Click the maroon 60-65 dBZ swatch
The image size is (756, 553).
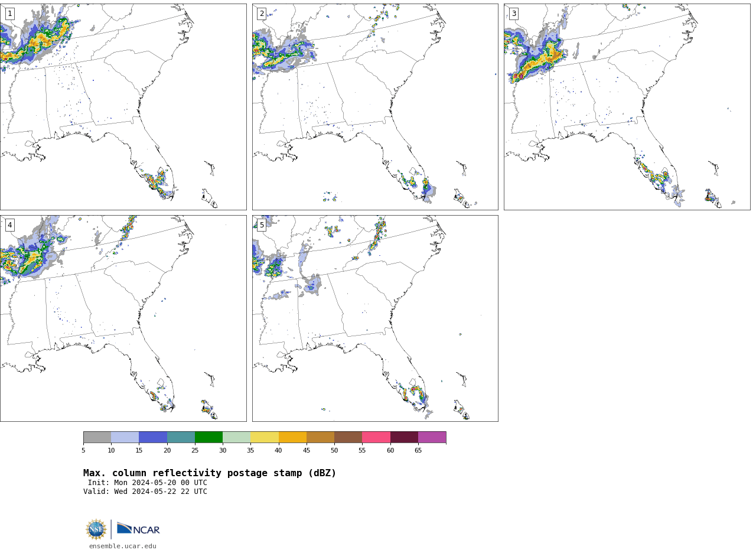point(404,437)
